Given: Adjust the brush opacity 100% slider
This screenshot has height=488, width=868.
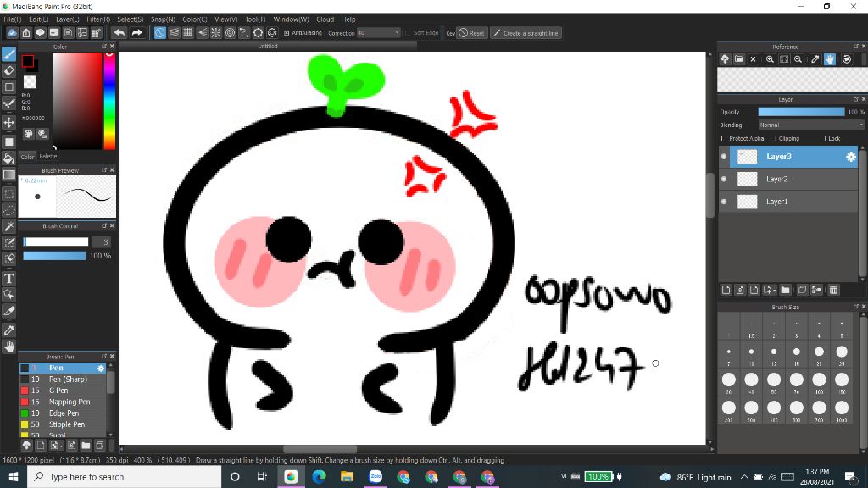Looking at the screenshot, I should [x=54, y=256].
